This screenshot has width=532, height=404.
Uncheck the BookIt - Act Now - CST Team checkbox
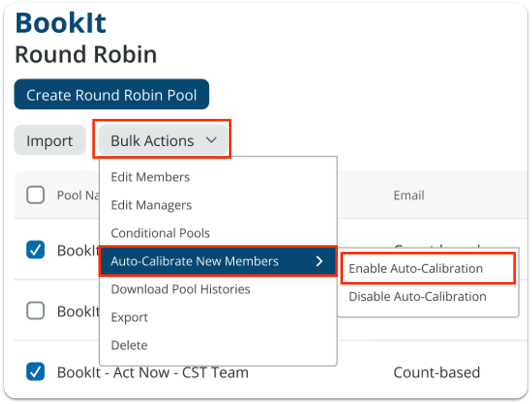35,372
